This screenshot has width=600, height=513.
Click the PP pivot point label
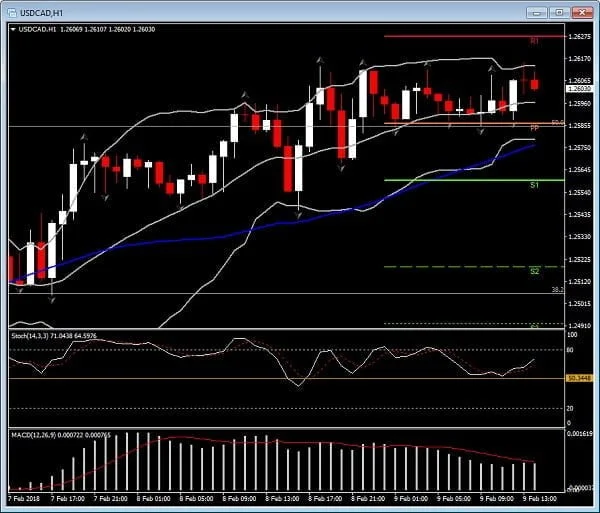tap(535, 128)
